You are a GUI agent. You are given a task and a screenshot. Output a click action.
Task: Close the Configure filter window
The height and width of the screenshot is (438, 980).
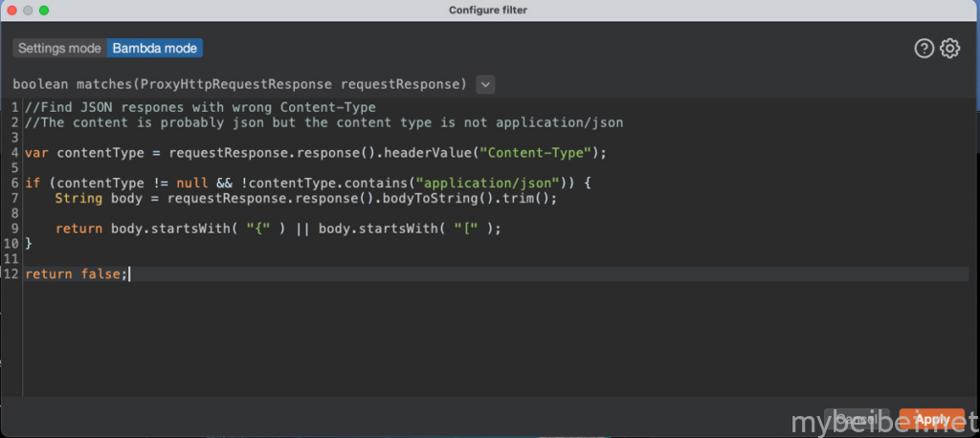click(11, 10)
